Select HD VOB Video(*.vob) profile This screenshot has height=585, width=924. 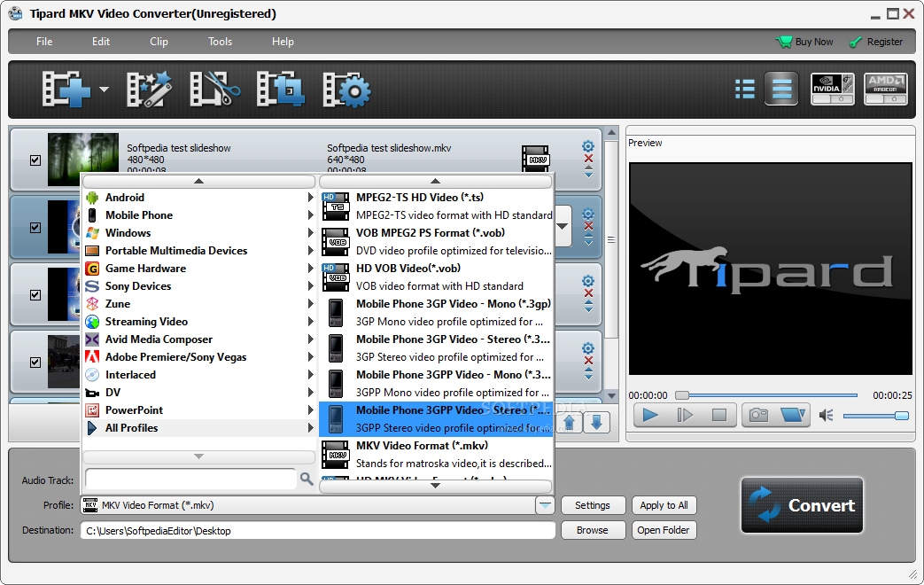point(436,277)
